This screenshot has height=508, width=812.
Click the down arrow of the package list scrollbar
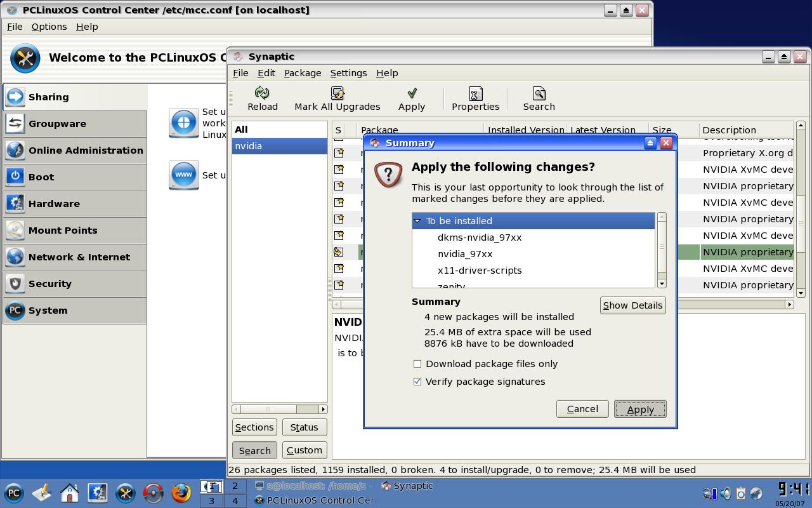[801, 293]
